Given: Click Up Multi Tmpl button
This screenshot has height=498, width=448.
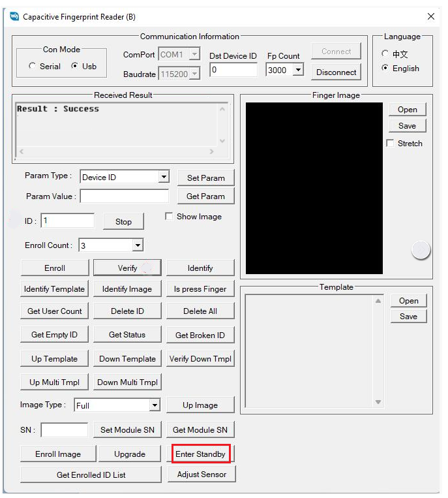Looking at the screenshot, I should (x=54, y=382).
